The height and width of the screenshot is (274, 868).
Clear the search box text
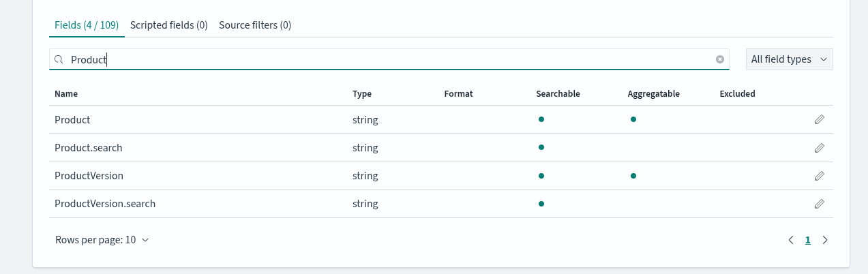pos(719,59)
